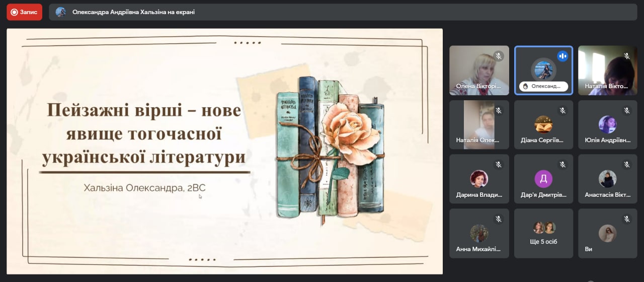This screenshot has height=282, width=644.
Task: Click muted mic icon on the Ви tile
Action: click(627, 219)
